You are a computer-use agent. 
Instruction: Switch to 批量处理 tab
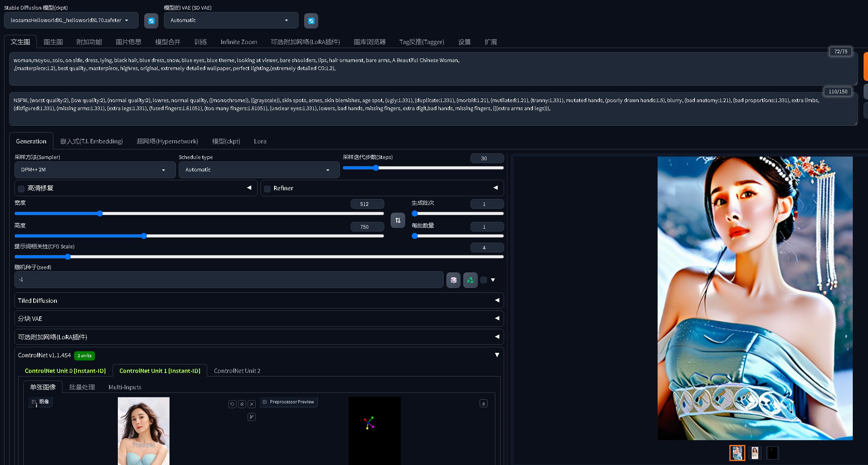tap(82, 387)
